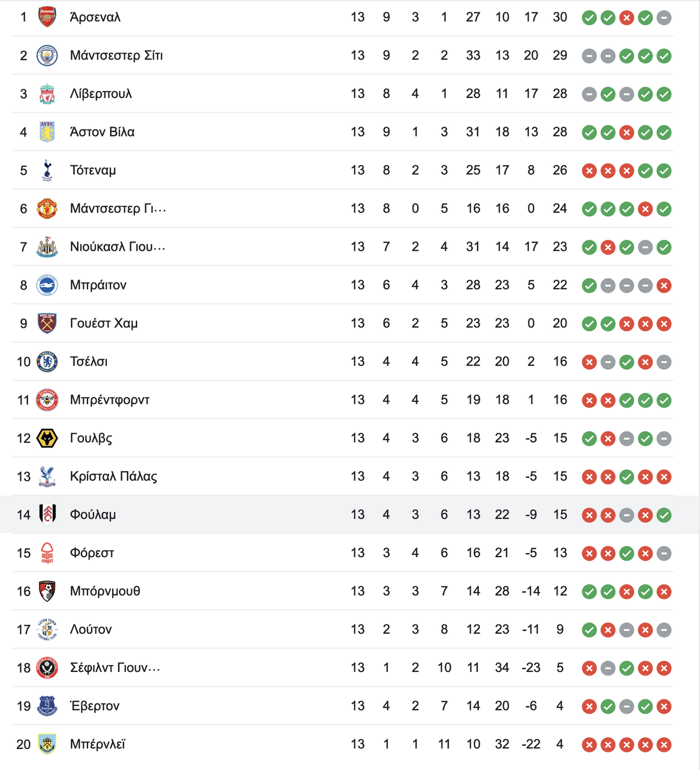Click Manchester United's red loss indicator
This screenshot has width=700, height=770.
point(645,209)
